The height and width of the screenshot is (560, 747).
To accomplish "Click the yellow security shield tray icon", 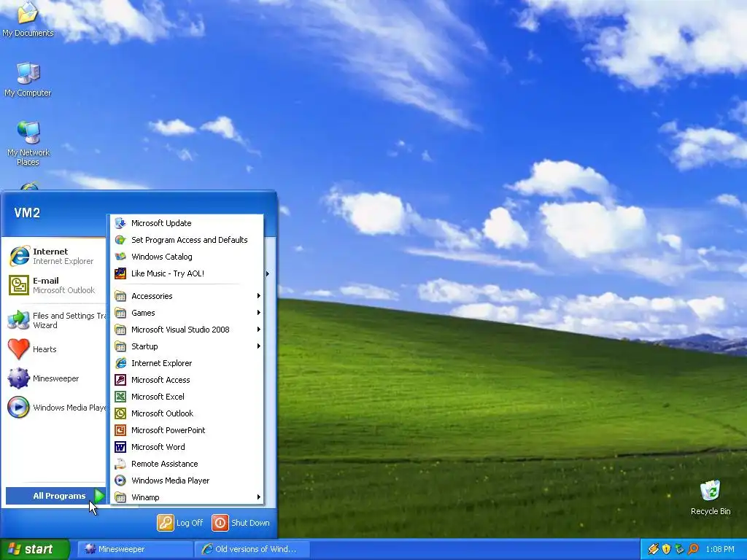I will [666, 549].
